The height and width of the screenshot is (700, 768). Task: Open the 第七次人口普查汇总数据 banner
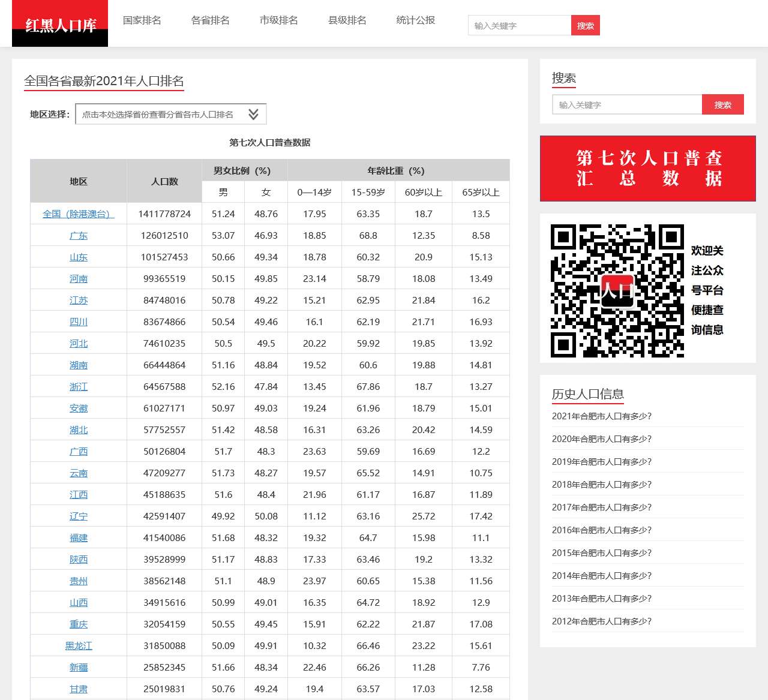(x=648, y=169)
